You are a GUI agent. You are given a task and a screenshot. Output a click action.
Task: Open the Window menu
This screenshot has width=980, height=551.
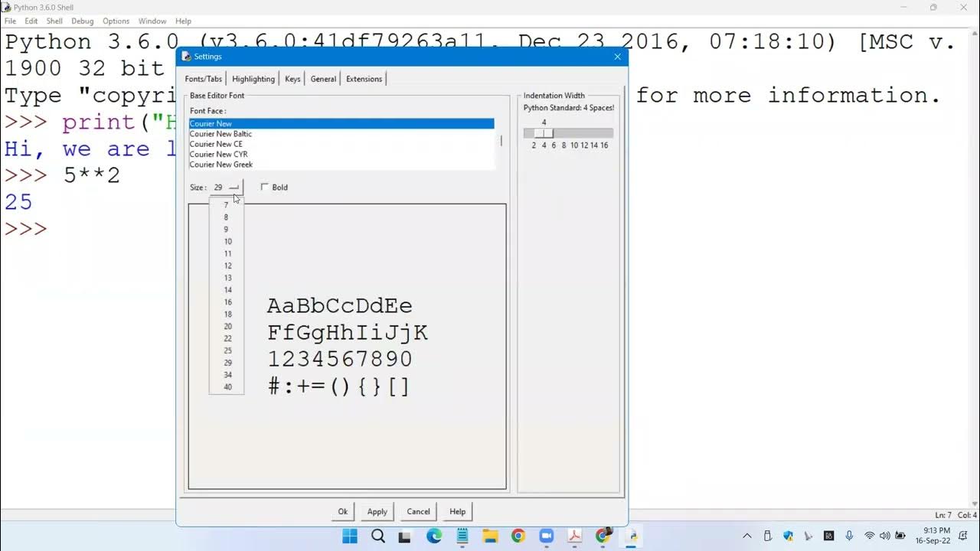click(152, 21)
